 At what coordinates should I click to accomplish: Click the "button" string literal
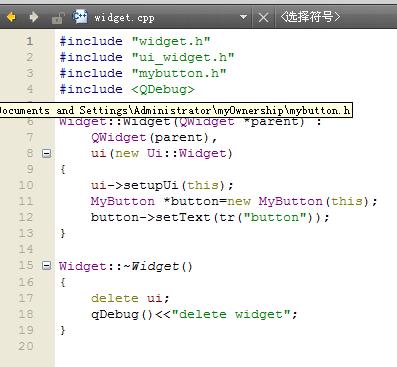275,217
